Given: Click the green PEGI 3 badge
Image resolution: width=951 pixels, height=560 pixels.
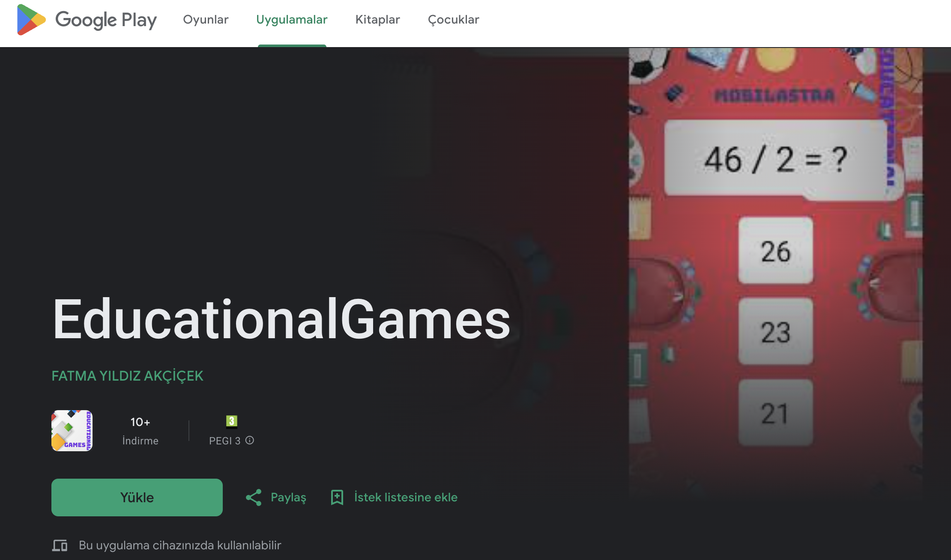Looking at the screenshot, I should [231, 421].
